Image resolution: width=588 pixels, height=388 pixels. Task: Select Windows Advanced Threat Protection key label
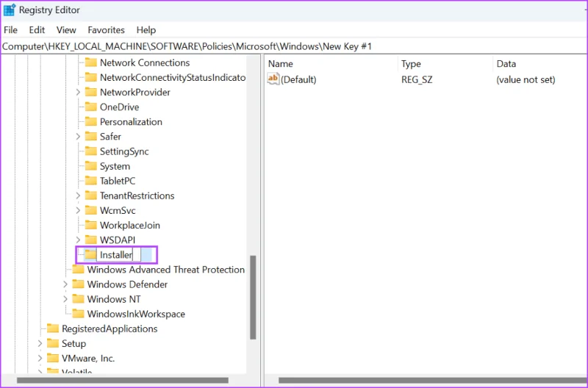(x=166, y=270)
